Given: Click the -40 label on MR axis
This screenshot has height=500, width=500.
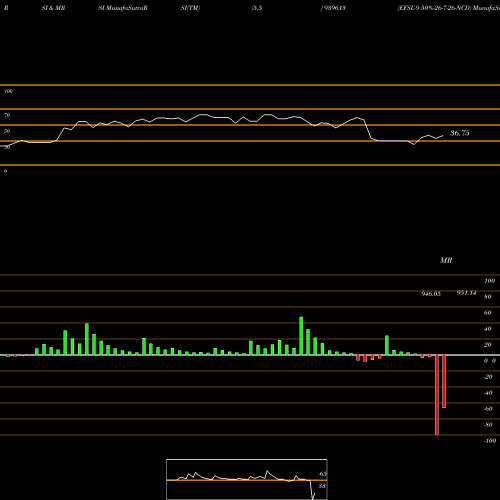Looking at the screenshot, I should click(x=488, y=393).
